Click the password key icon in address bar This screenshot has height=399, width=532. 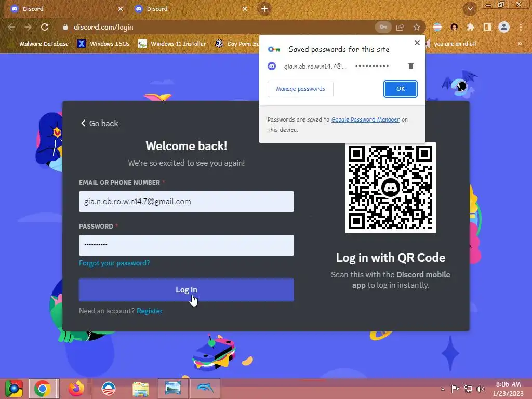[383, 27]
